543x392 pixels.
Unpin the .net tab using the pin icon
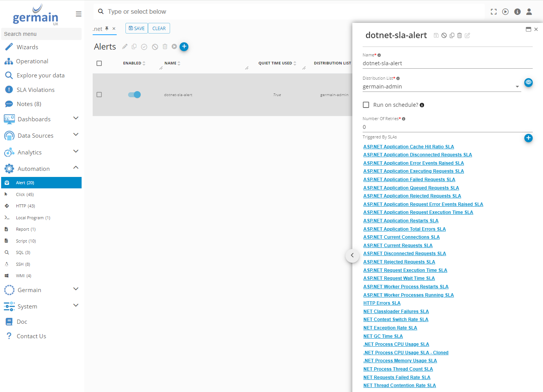(x=107, y=29)
